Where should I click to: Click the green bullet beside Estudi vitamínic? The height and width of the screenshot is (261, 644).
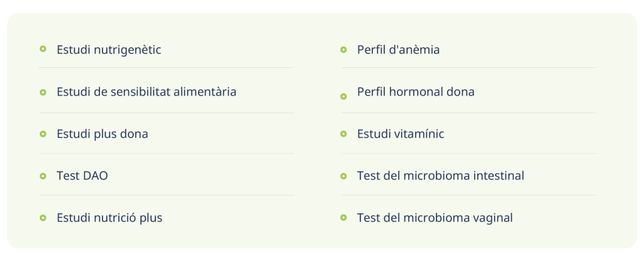coord(343,134)
